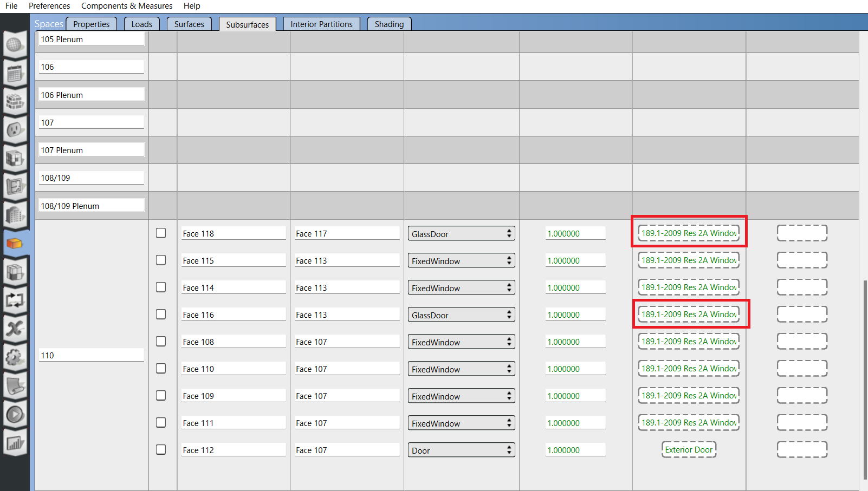
Task: Select the window construction for Face 118
Action: [689, 233]
